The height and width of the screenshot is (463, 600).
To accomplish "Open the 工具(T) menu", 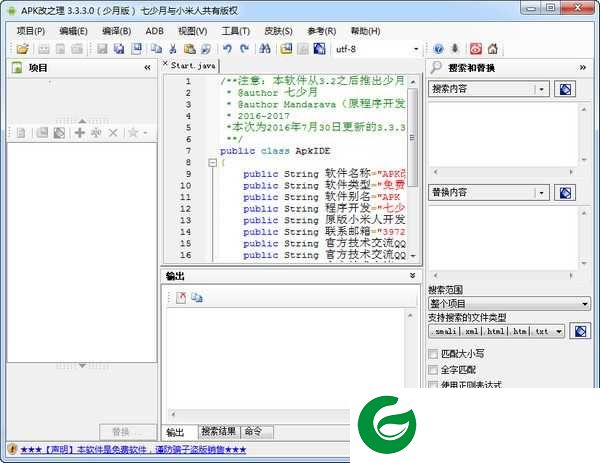I will coord(235,31).
